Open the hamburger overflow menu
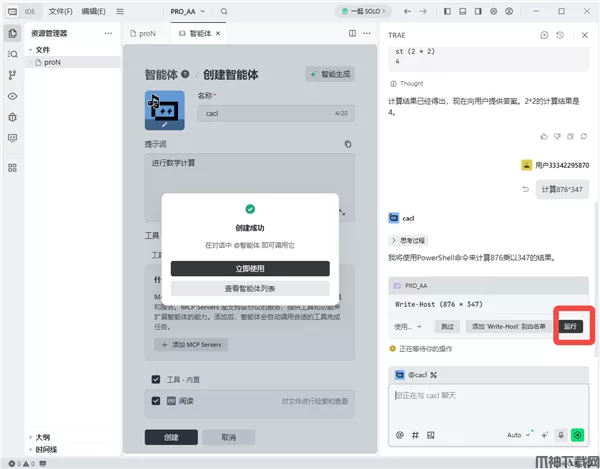Image resolution: width=600 pixels, height=469 pixels. pos(120,11)
